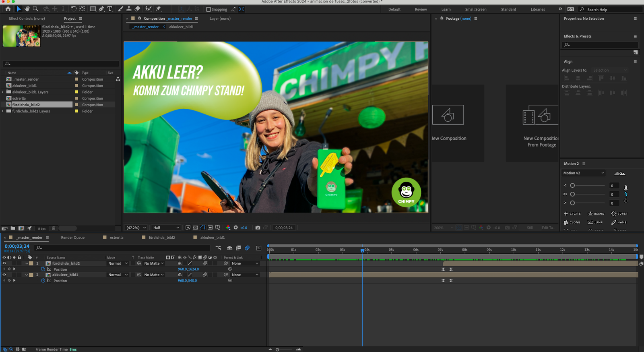Delete selected project item trash icon

(54, 228)
